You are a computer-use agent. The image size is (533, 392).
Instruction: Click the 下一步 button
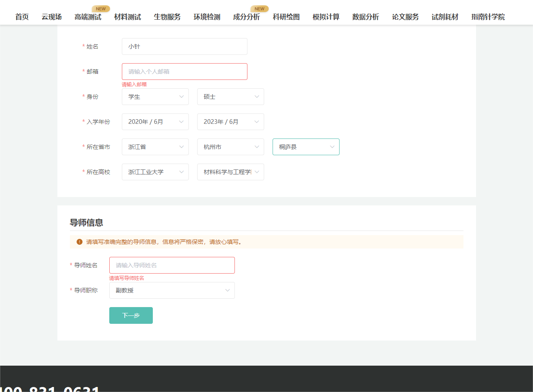tap(131, 315)
